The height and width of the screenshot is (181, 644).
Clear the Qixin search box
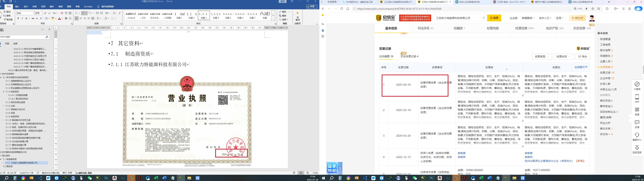click(x=483, y=18)
